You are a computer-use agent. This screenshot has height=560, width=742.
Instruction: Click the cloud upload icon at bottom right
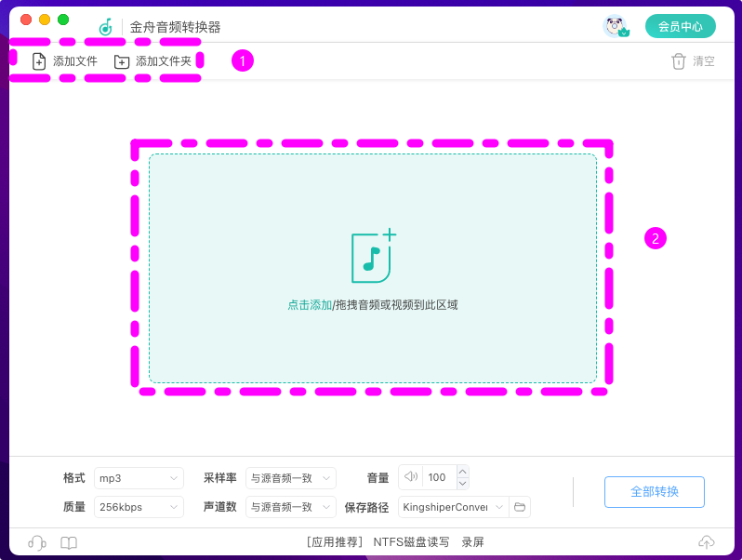[706, 542]
